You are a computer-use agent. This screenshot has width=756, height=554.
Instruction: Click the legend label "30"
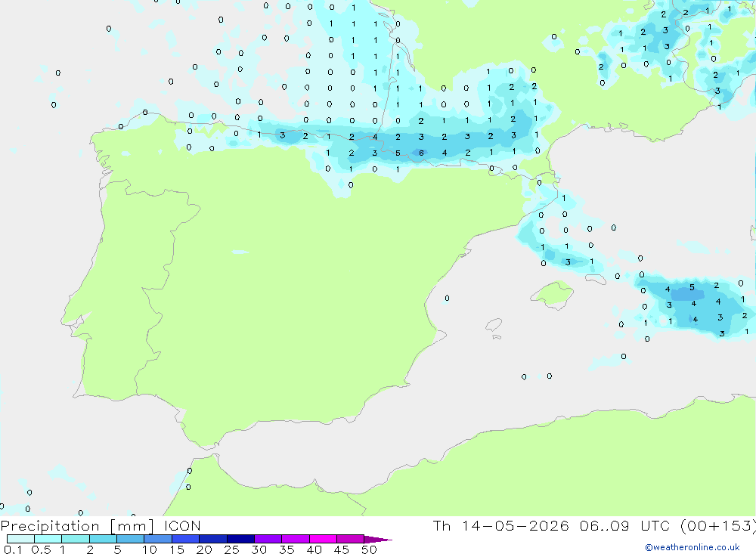coord(259,549)
